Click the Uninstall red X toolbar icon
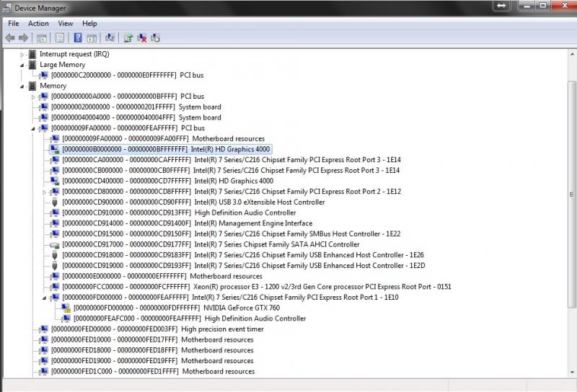Viewport: 577px width, 392px height. 141,38
